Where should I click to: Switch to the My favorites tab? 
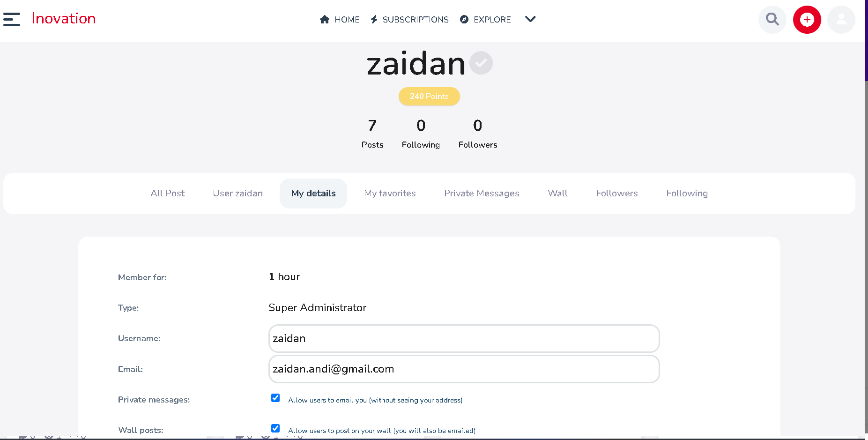[x=390, y=194]
